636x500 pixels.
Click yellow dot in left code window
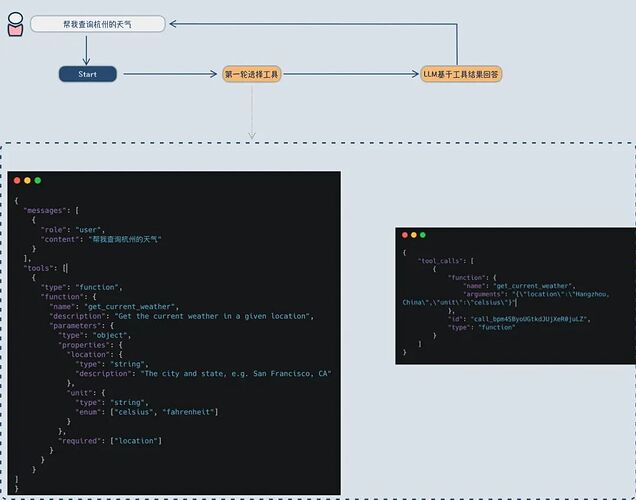[x=27, y=180]
